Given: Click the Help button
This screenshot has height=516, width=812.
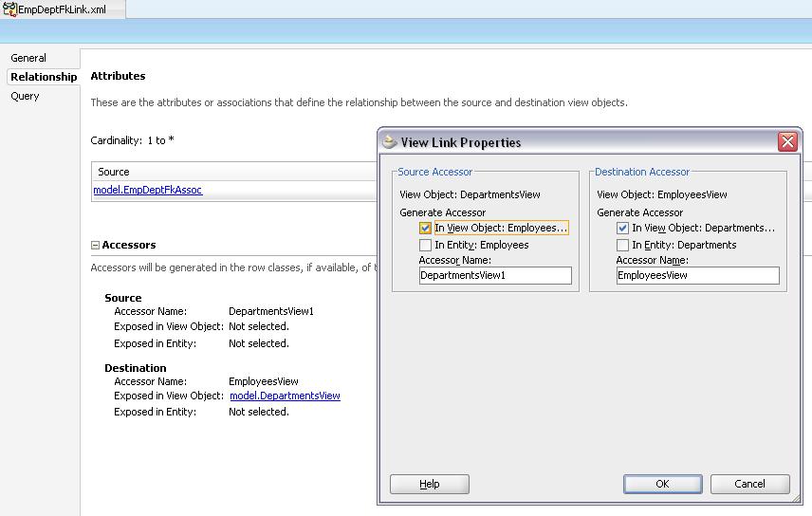Looking at the screenshot, I should (x=430, y=484).
